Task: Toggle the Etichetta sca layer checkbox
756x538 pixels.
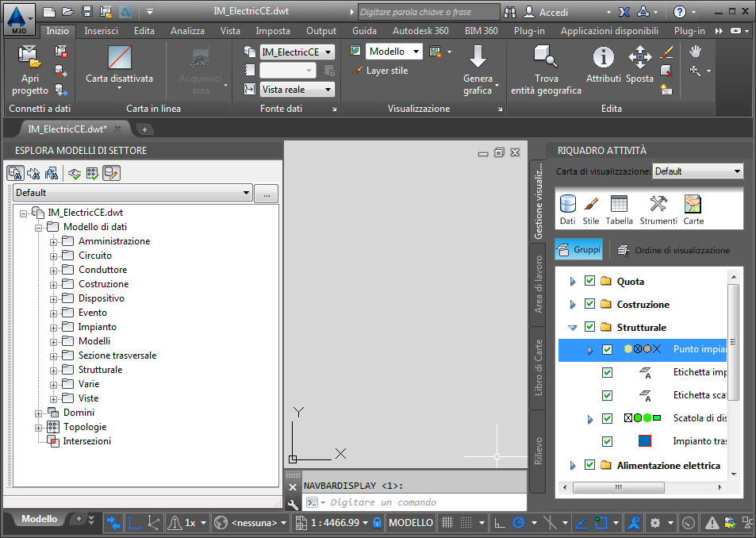Action: coord(607,395)
